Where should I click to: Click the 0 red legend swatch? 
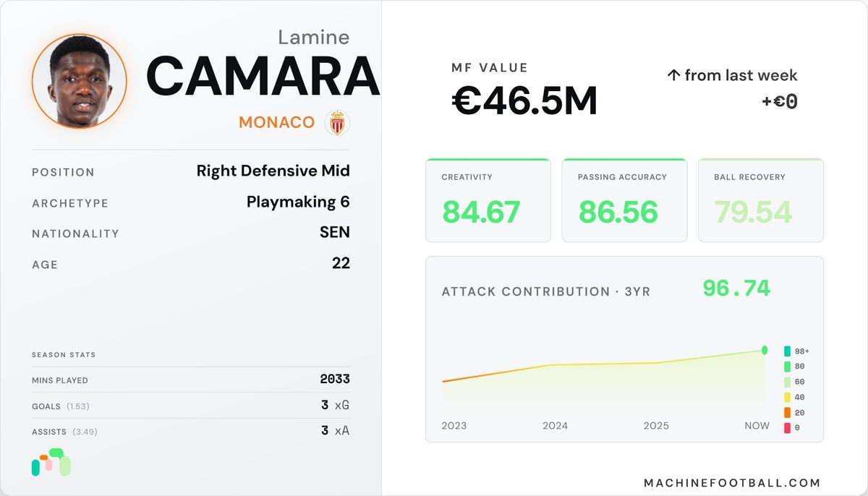tap(787, 428)
